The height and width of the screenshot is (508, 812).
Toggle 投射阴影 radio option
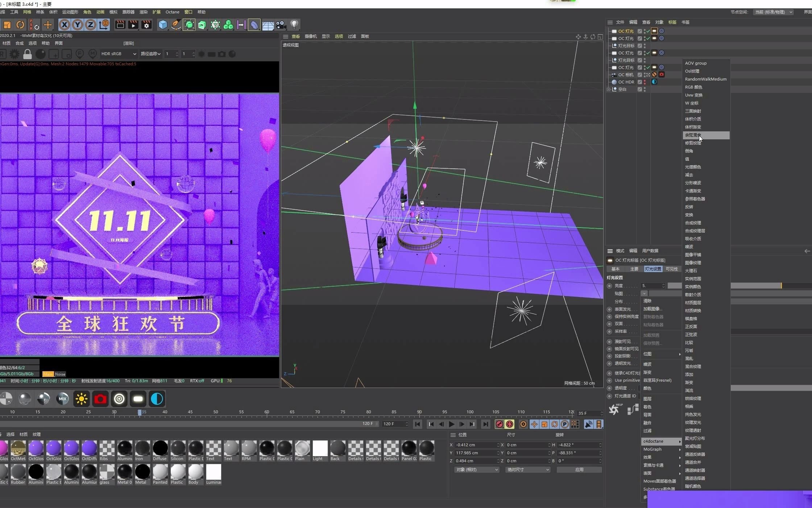point(609,356)
